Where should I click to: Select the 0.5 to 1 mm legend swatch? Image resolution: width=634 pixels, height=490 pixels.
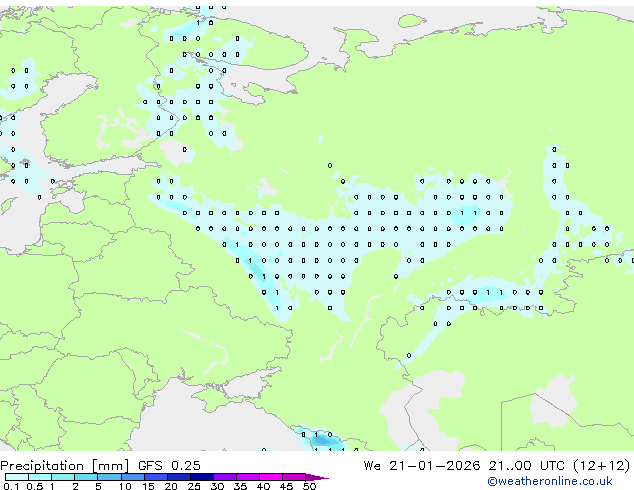tap(40, 477)
